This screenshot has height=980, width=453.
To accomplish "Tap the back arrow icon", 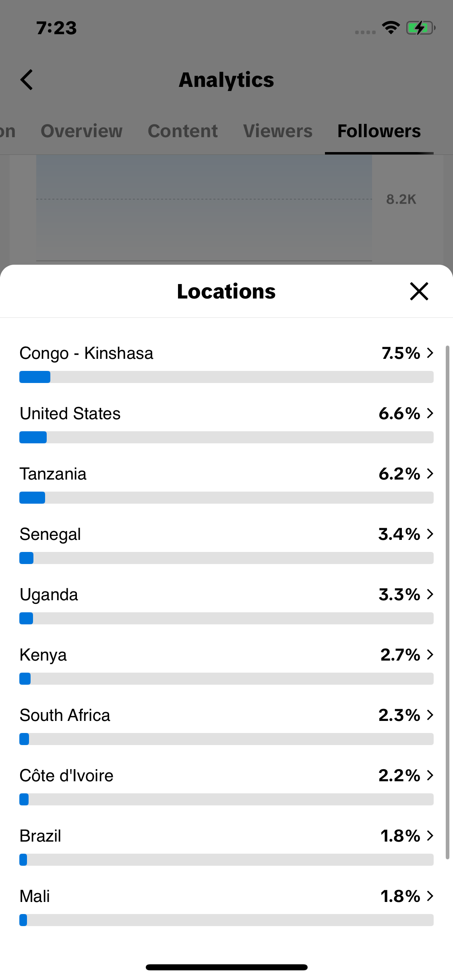I will click(27, 80).
